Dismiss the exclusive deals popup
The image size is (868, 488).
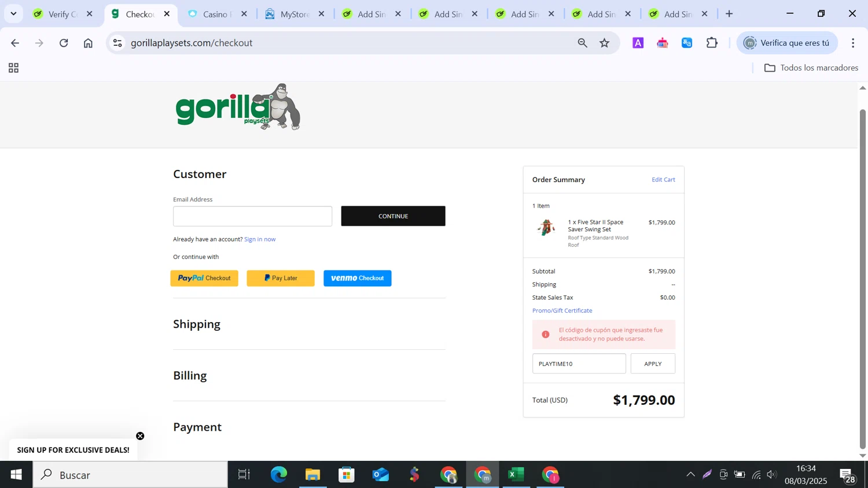140,436
